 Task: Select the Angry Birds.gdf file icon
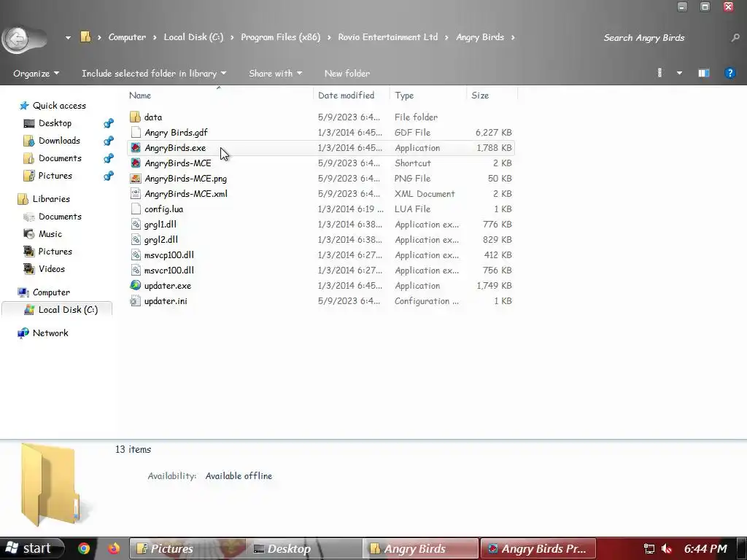135,132
